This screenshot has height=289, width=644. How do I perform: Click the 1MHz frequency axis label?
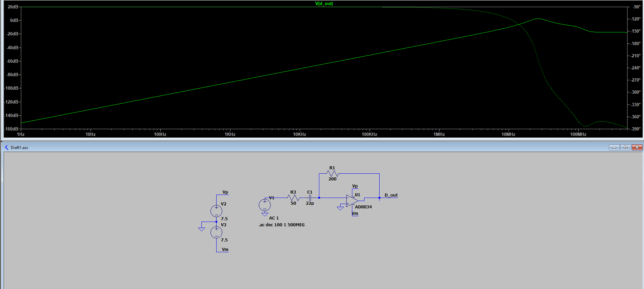(x=439, y=134)
